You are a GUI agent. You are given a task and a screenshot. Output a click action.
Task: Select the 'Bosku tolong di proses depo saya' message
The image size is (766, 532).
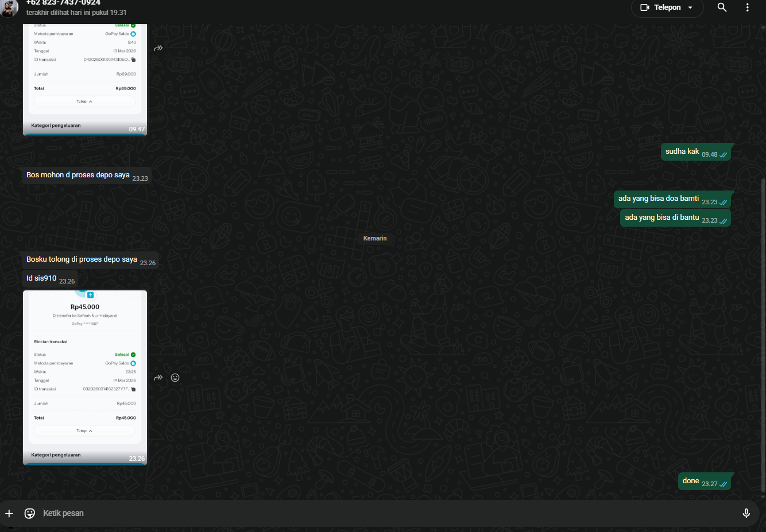click(x=90, y=260)
